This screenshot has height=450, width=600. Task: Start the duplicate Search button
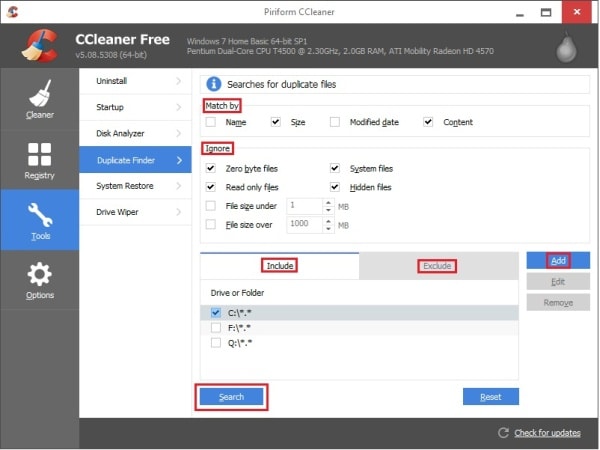231,397
